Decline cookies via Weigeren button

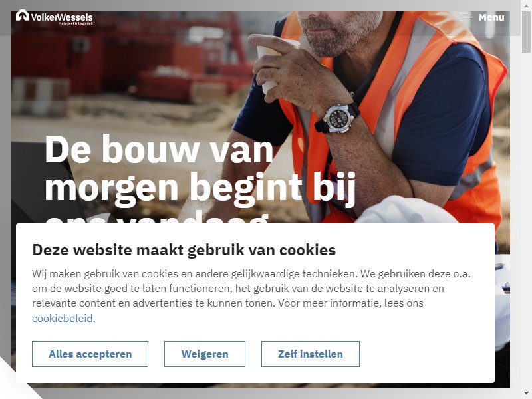click(x=205, y=354)
